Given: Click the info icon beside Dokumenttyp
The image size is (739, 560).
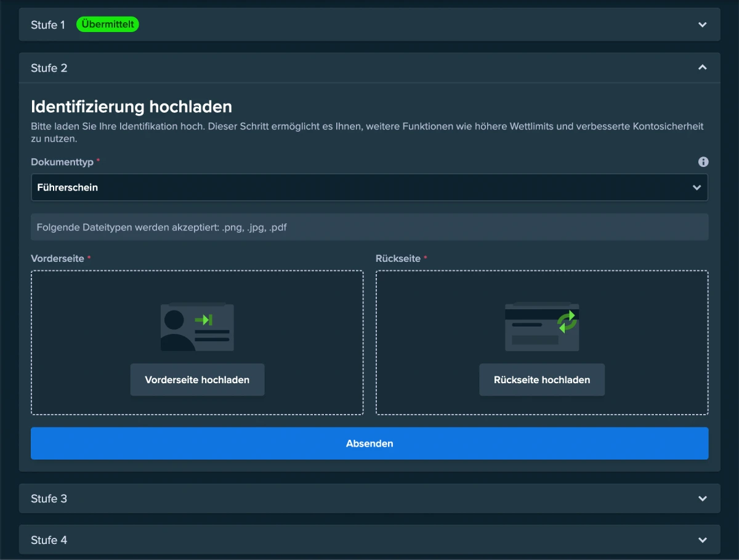Looking at the screenshot, I should (703, 162).
